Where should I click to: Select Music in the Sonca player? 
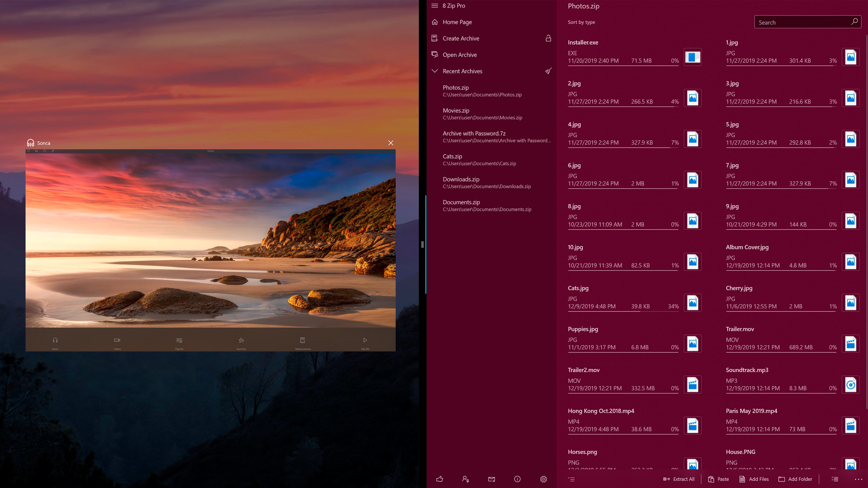55,342
